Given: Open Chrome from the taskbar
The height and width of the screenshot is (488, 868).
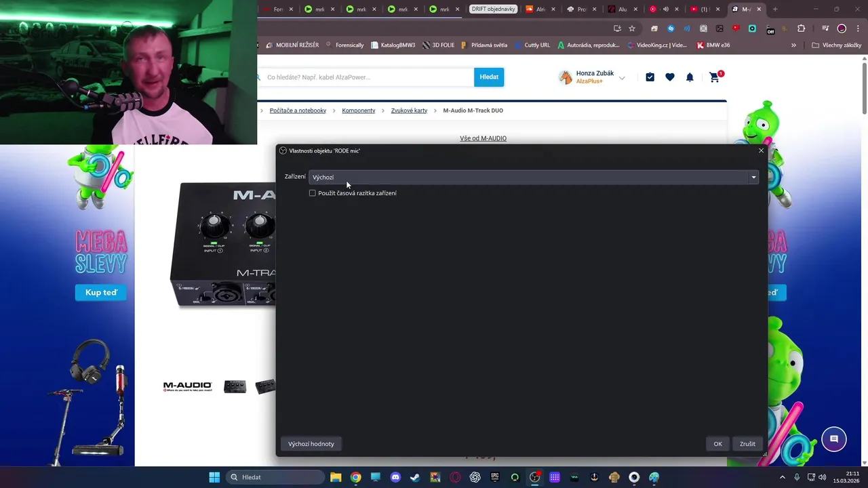Looking at the screenshot, I should coord(355,477).
